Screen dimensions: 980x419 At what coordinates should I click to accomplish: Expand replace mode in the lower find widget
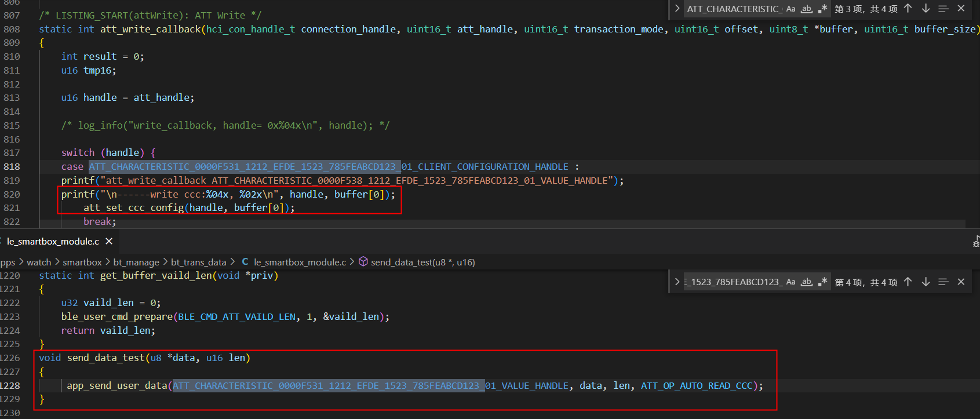(x=677, y=282)
